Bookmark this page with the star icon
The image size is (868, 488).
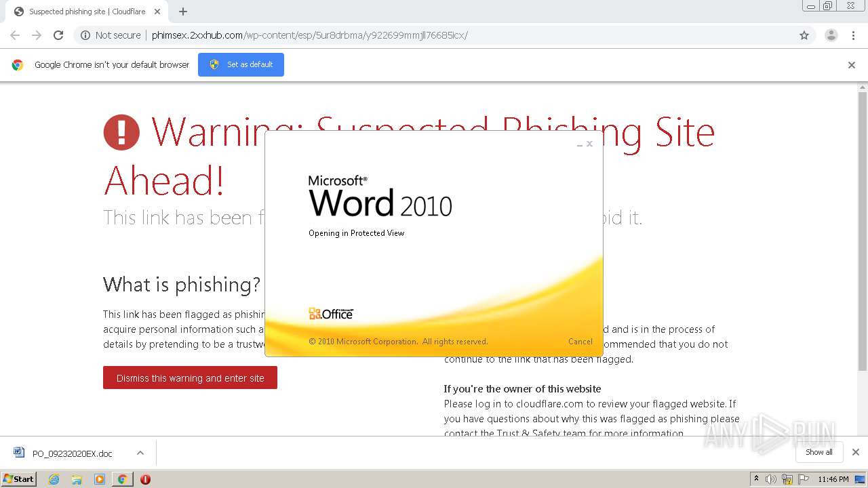point(804,35)
